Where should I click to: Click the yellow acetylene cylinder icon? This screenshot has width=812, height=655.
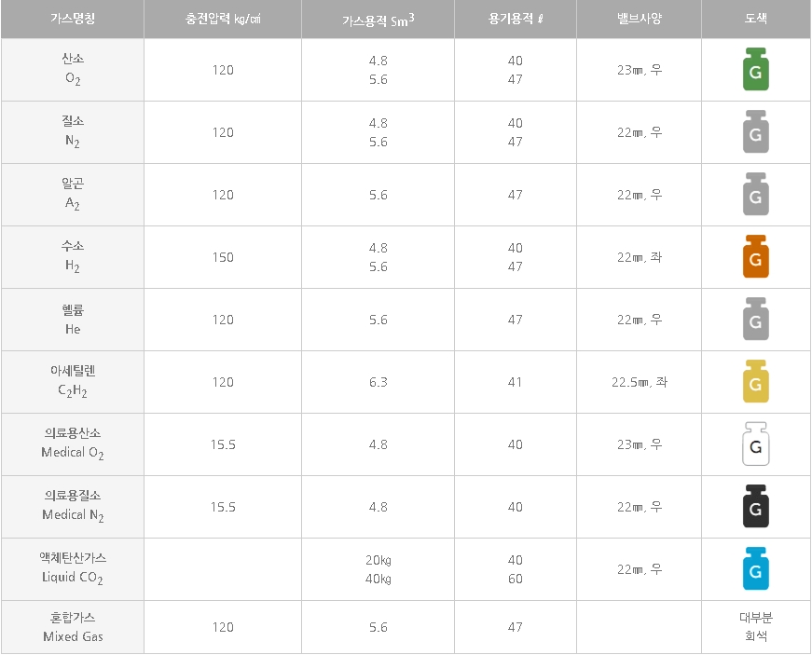(755, 382)
